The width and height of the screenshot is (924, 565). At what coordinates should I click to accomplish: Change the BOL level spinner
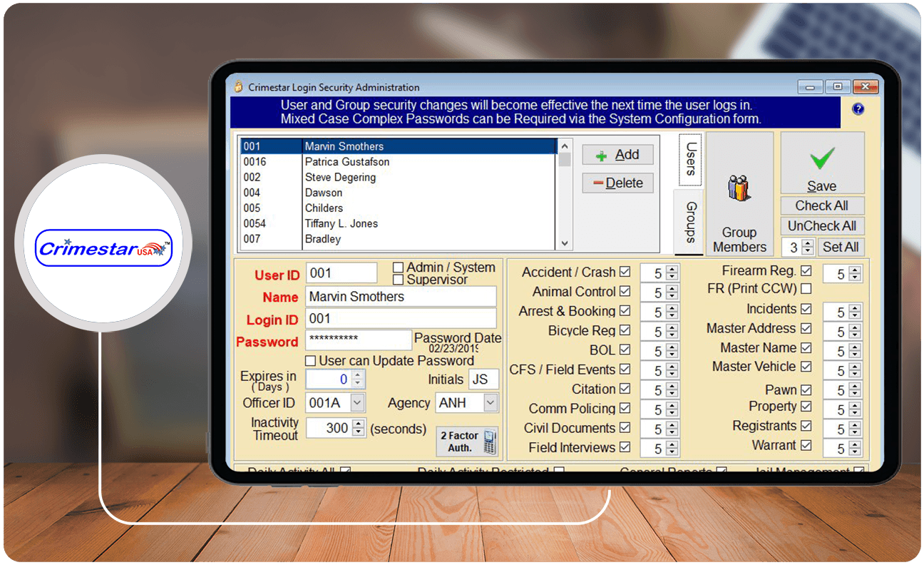[x=672, y=351]
